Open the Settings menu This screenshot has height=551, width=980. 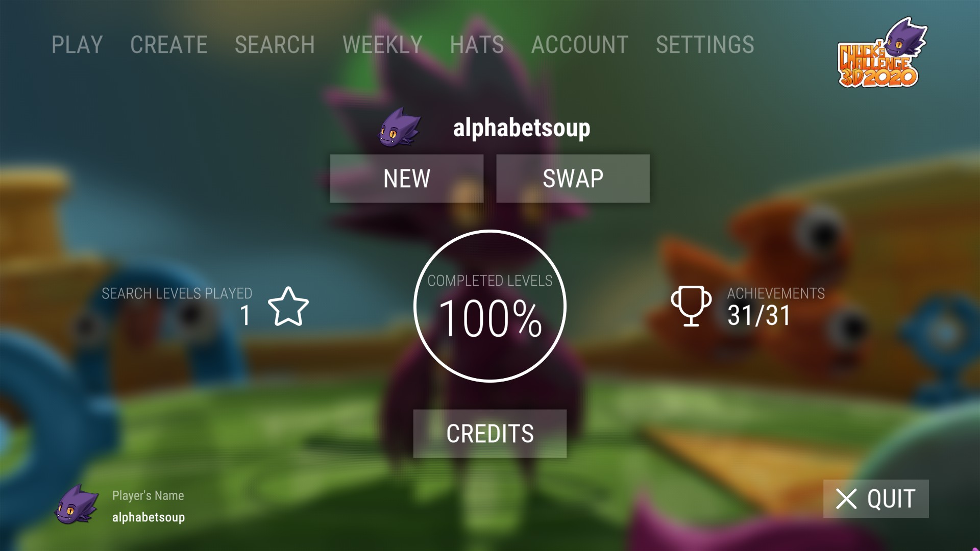(x=705, y=45)
